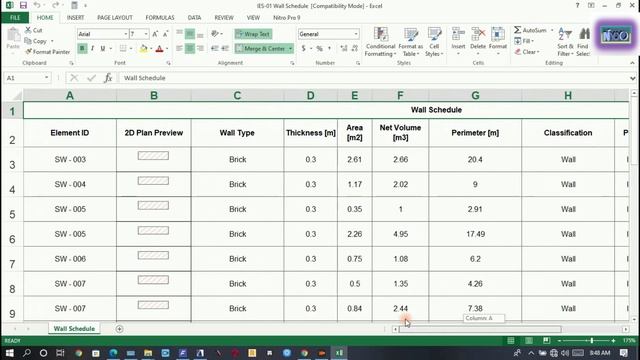Click the Format cells button
640x360 pixels.
coord(498,42)
